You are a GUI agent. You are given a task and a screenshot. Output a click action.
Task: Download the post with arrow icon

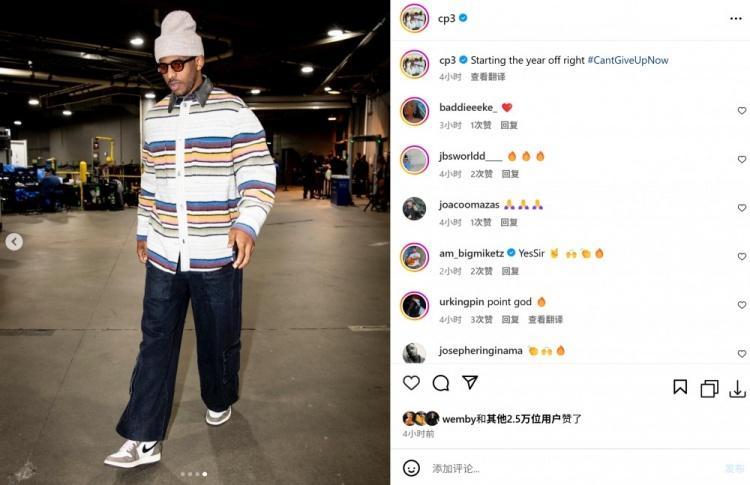738,389
